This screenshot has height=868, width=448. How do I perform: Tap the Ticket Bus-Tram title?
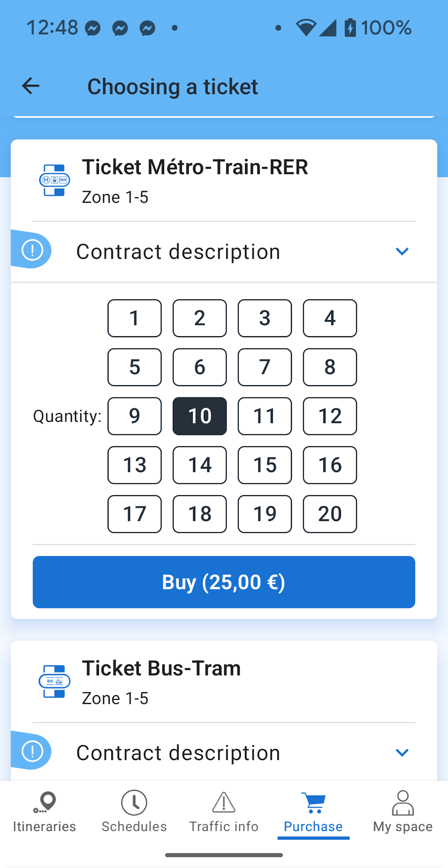point(161,668)
